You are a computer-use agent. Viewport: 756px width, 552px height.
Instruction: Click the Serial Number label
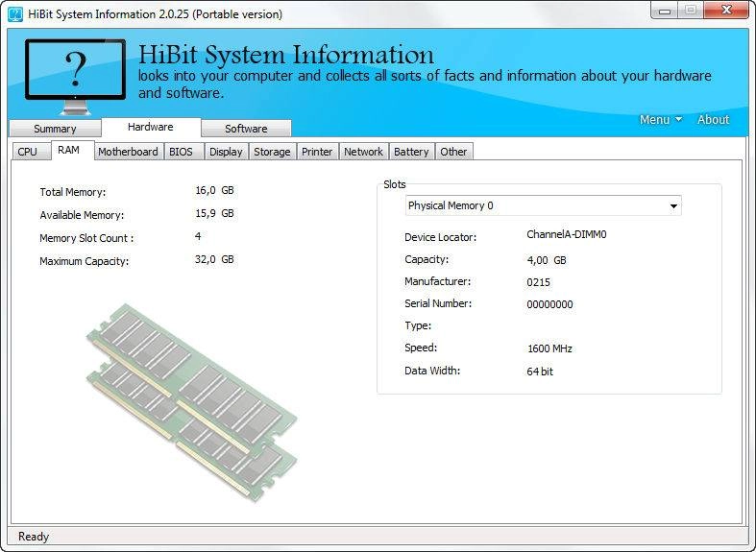438,303
